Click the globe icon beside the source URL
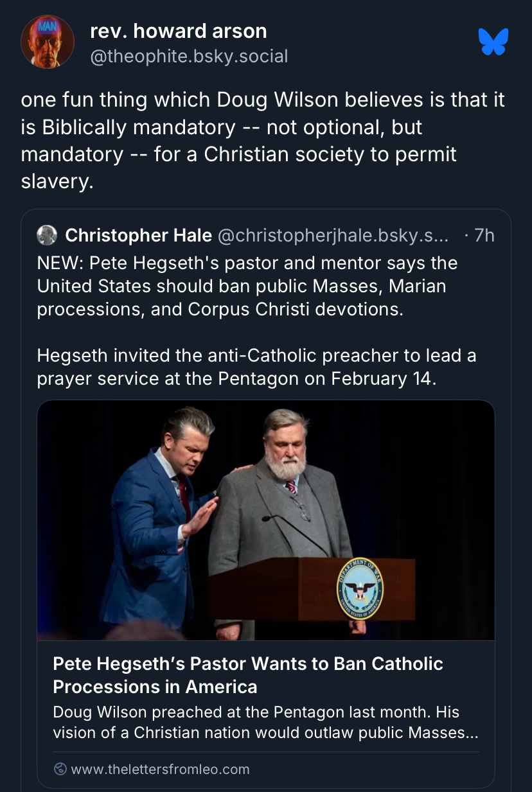The image size is (532, 792). click(x=60, y=769)
